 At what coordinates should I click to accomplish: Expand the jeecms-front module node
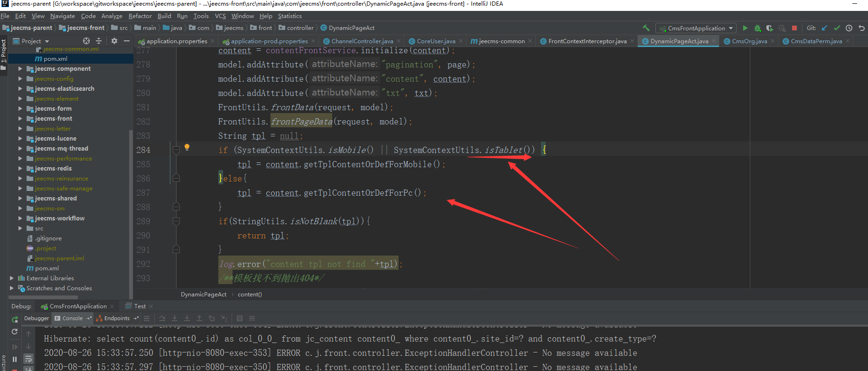click(20, 119)
